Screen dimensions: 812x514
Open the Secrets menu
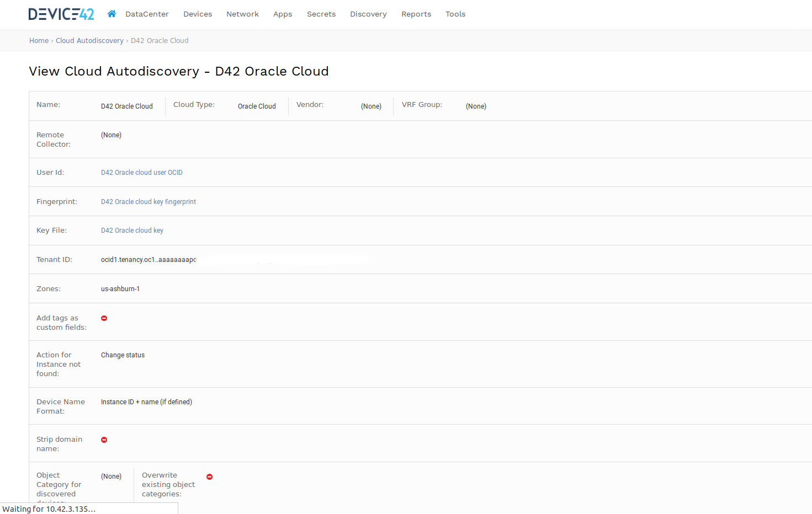(321, 14)
